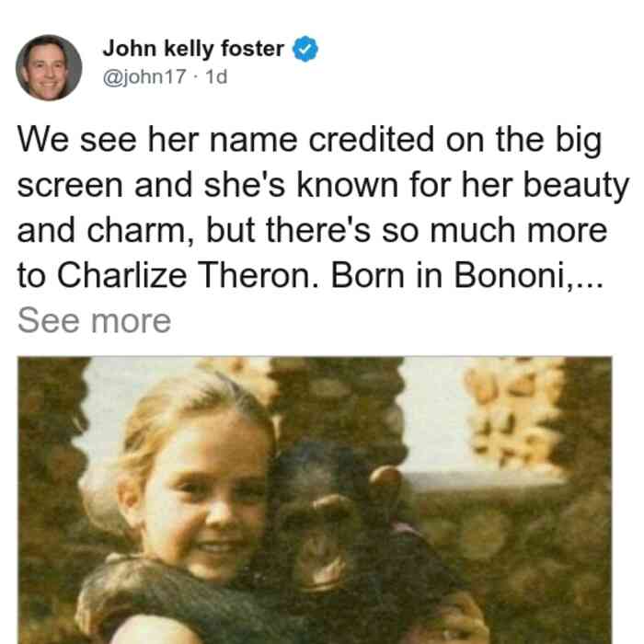This screenshot has height=644, width=644.
Task: Open the photo of girl hugging chimpanzee
Action: (315, 500)
